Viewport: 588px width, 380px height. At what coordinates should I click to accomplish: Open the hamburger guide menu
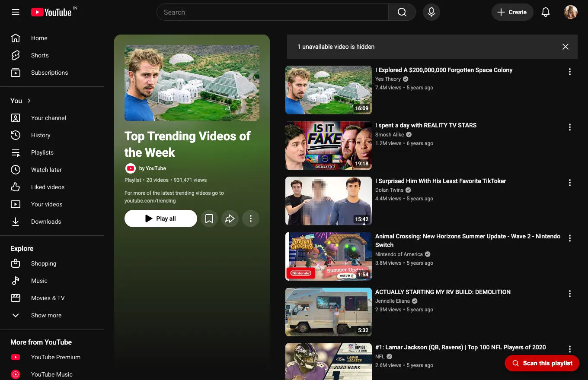(16, 12)
